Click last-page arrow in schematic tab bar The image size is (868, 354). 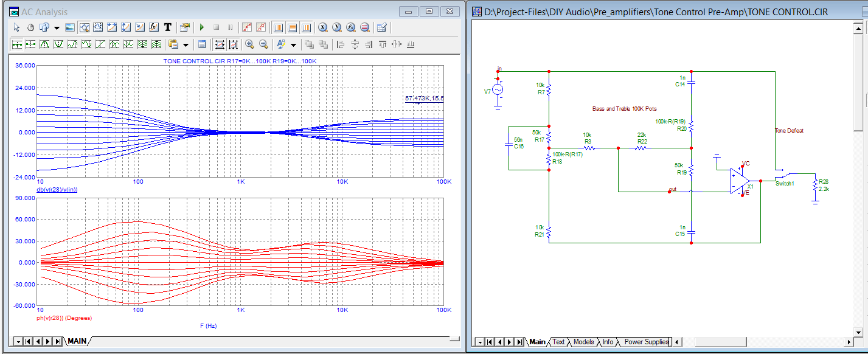click(521, 342)
